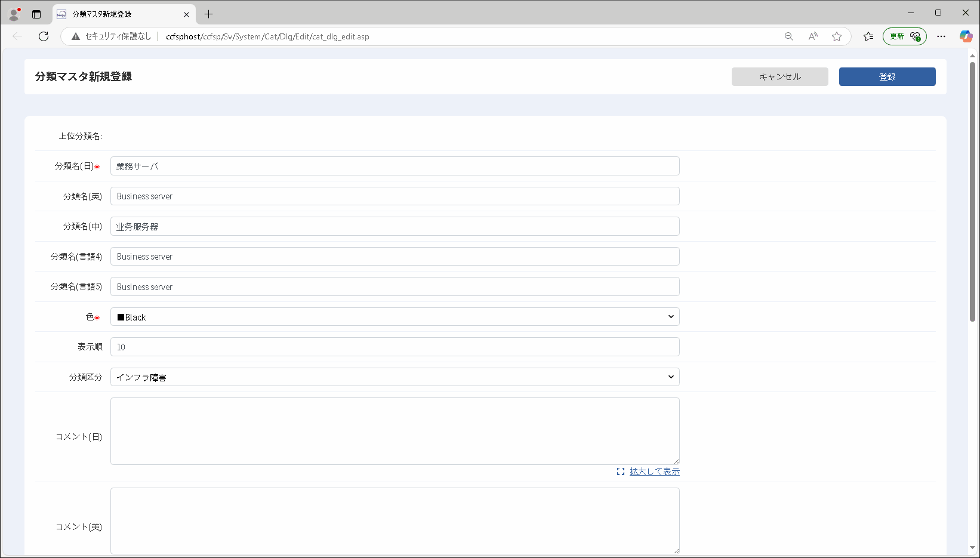Close the 分類マスタ新規登録 tab
This screenshot has width=980, height=558.
[186, 14]
